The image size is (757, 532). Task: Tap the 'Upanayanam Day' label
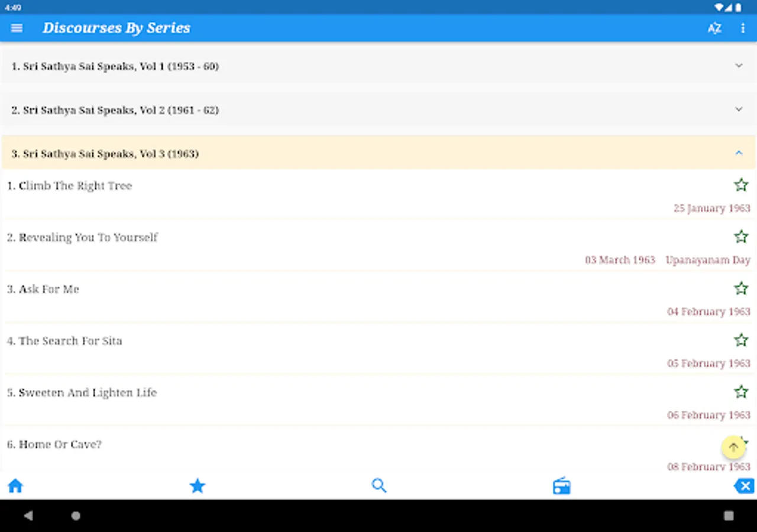pyautogui.click(x=708, y=260)
